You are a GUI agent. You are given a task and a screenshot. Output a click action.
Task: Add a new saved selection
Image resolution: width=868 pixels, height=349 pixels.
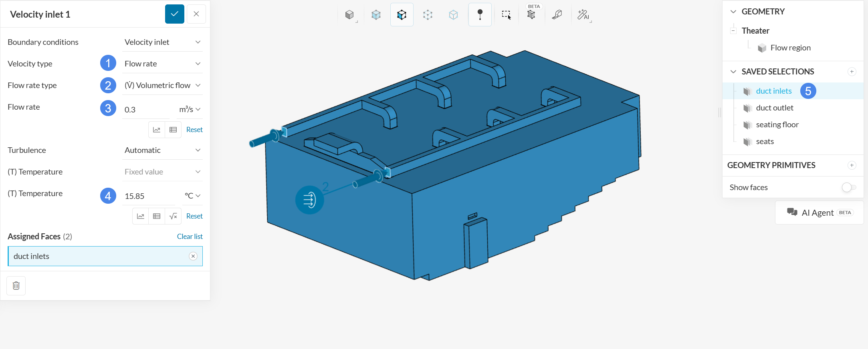click(x=852, y=72)
